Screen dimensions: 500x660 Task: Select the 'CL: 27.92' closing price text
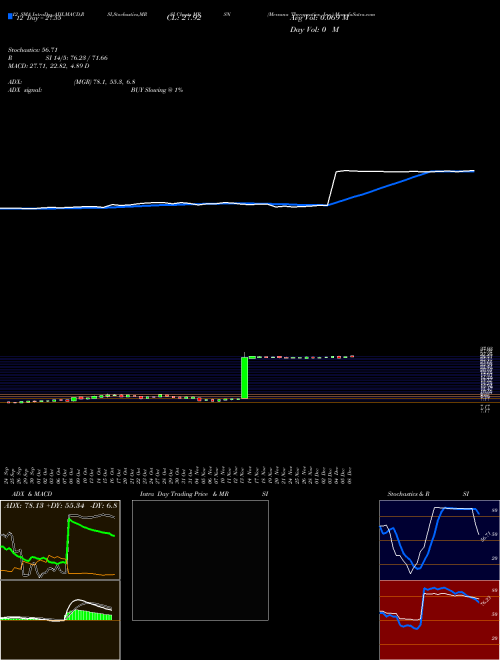184,18
